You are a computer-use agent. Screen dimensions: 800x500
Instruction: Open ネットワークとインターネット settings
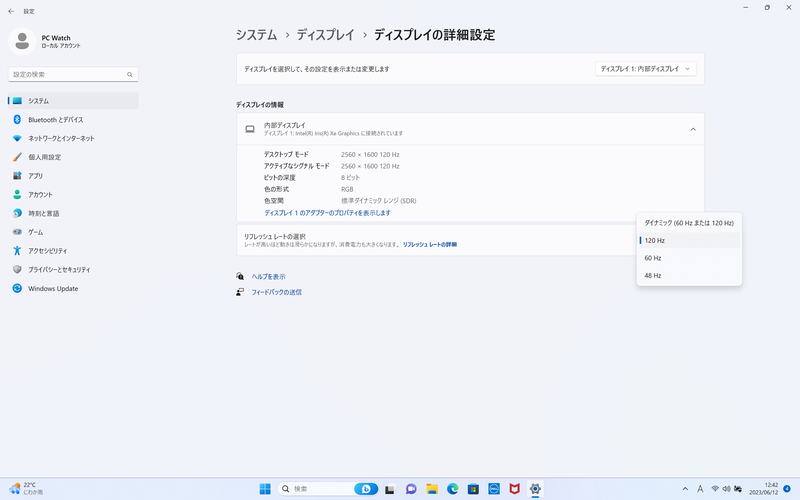73,138
